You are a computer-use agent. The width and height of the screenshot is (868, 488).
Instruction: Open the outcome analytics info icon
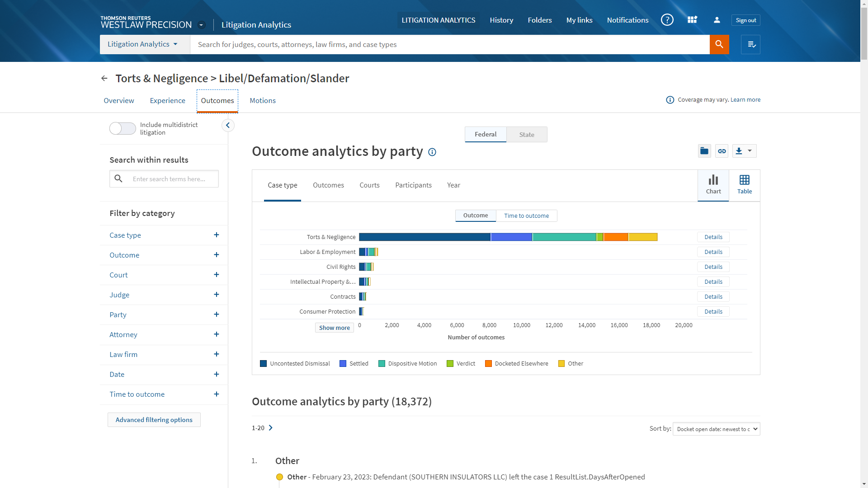[x=432, y=152]
